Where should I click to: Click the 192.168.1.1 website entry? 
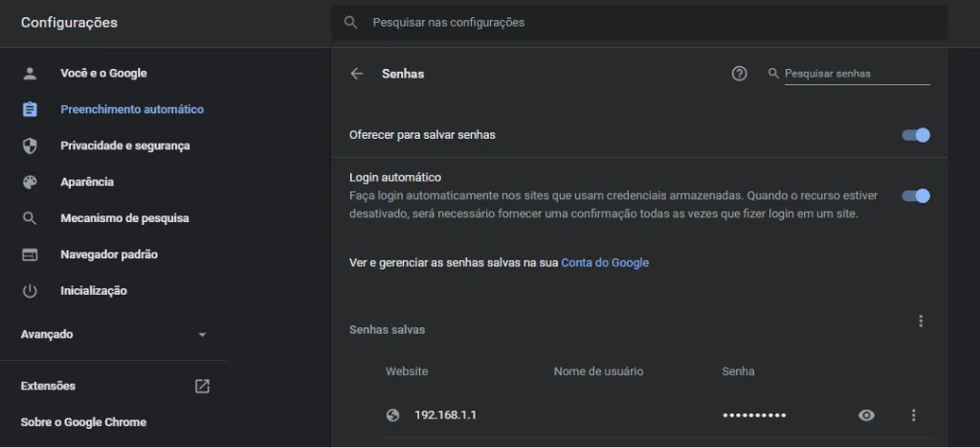pos(445,415)
